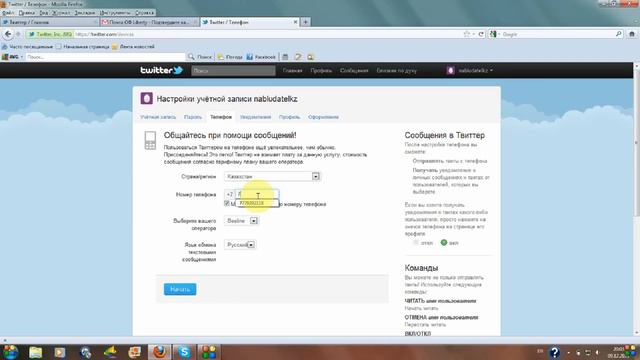The height and width of the screenshot is (360, 640).
Task: Open the Пароль settings tab
Action: click(x=193, y=117)
